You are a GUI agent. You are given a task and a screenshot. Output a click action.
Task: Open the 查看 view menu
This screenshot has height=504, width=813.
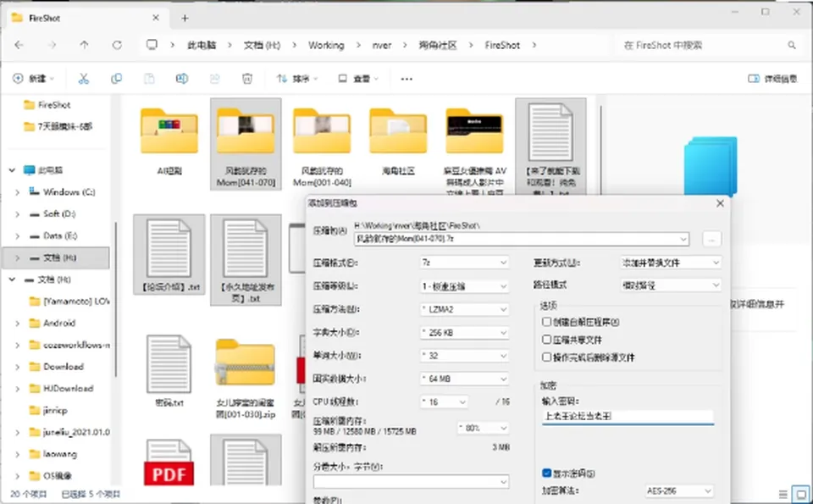358,79
